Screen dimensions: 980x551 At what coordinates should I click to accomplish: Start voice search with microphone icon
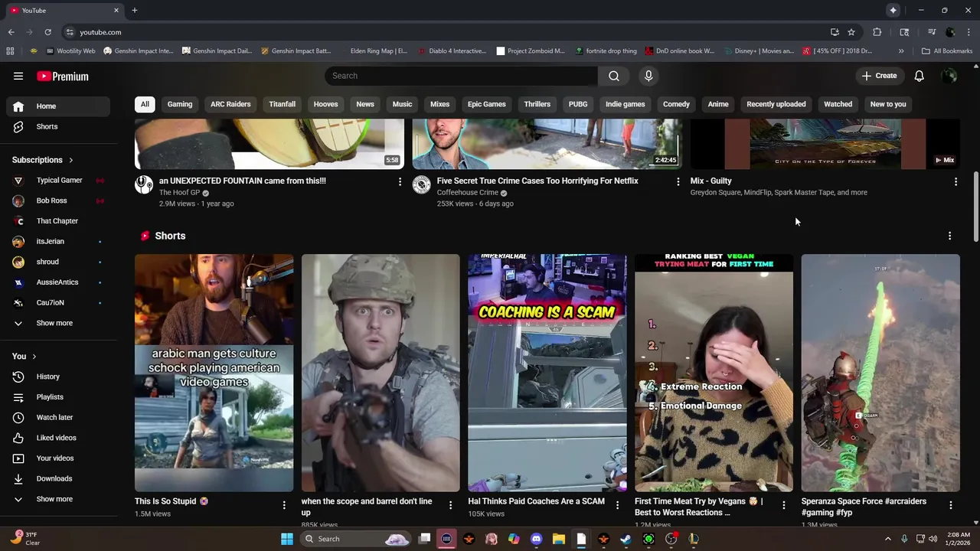click(648, 76)
